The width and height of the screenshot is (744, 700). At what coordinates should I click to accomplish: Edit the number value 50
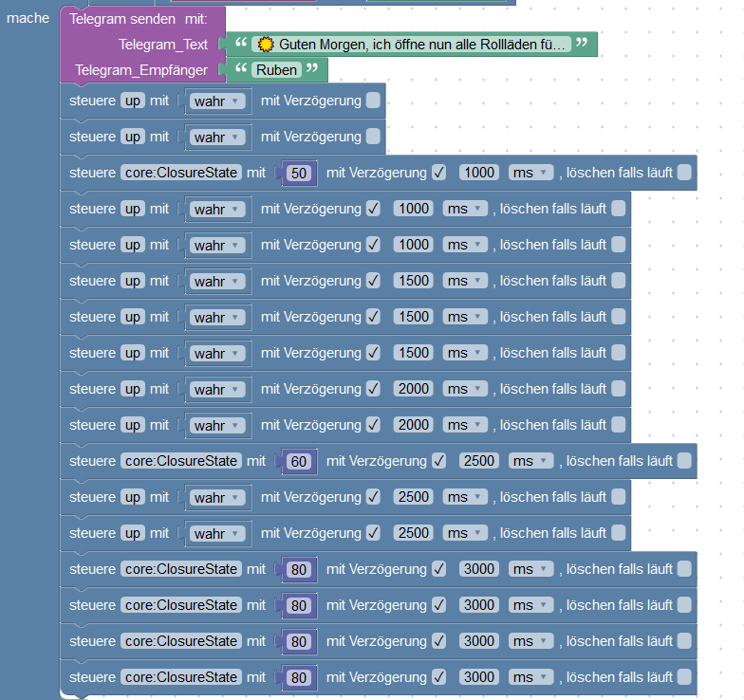pyautogui.click(x=299, y=173)
